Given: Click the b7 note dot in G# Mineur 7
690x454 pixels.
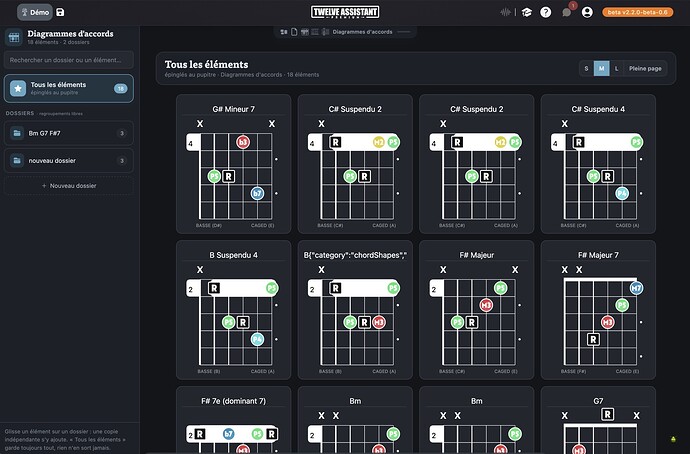Looking at the screenshot, I should [x=257, y=193].
